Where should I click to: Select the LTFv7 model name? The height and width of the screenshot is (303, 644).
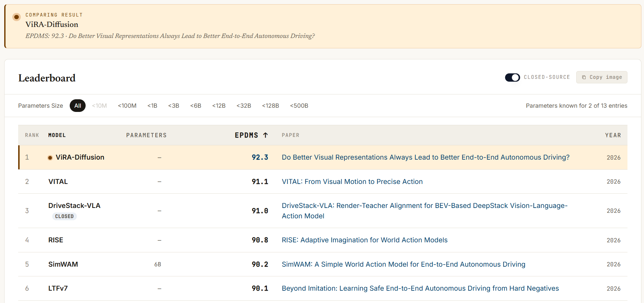[58, 288]
